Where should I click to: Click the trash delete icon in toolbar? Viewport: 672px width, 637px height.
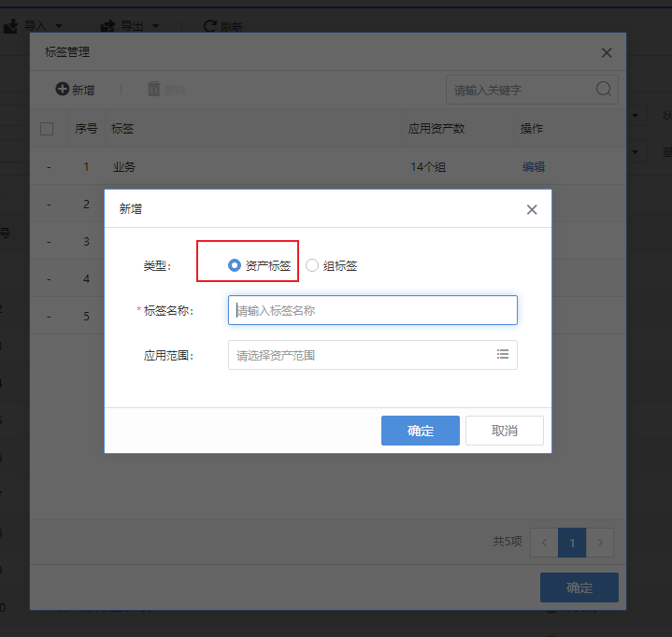tap(153, 90)
